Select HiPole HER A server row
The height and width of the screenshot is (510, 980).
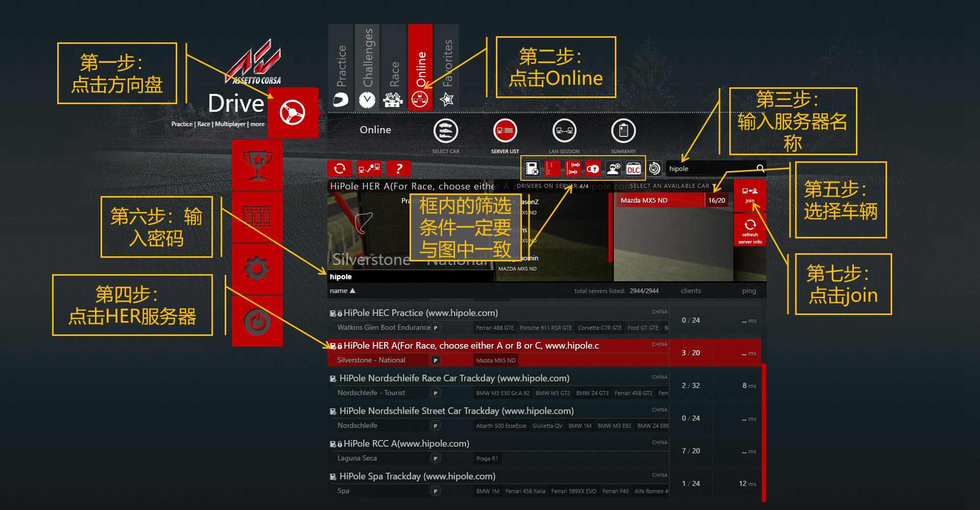click(x=544, y=353)
